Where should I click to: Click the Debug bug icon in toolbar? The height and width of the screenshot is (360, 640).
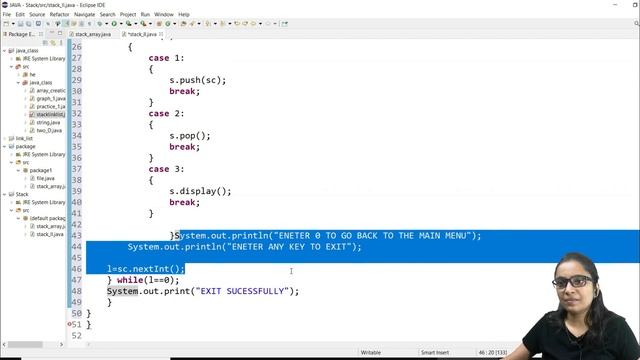(100, 24)
